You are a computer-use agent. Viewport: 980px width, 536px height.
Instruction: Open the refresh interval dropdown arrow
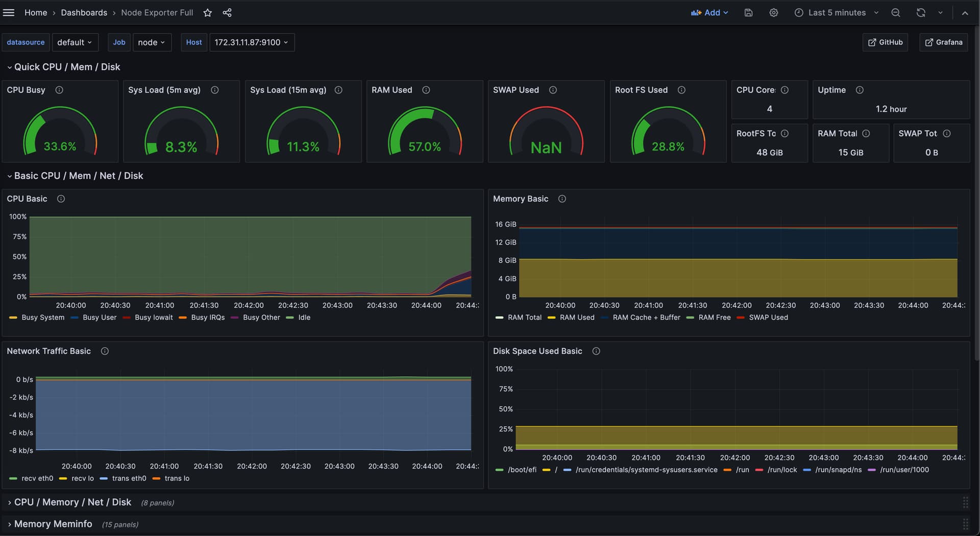click(940, 13)
